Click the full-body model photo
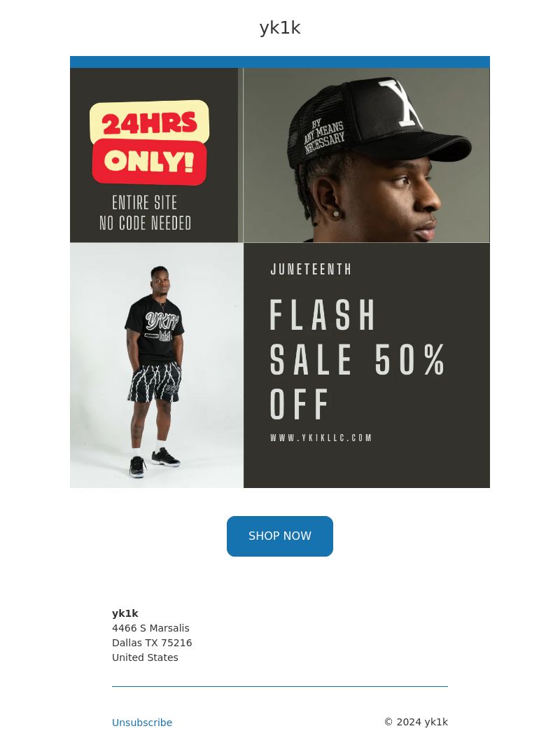Screen dimensions: 560x752 coord(157,365)
